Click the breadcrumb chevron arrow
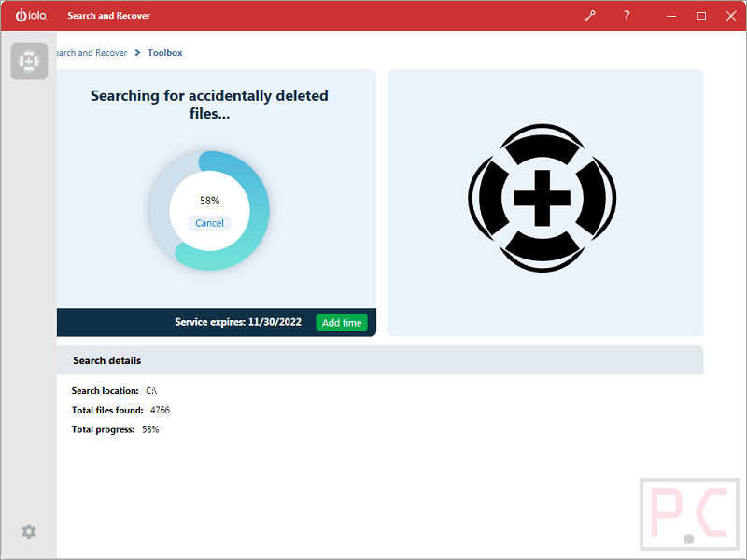 pyautogui.click(x=137, y=53)
